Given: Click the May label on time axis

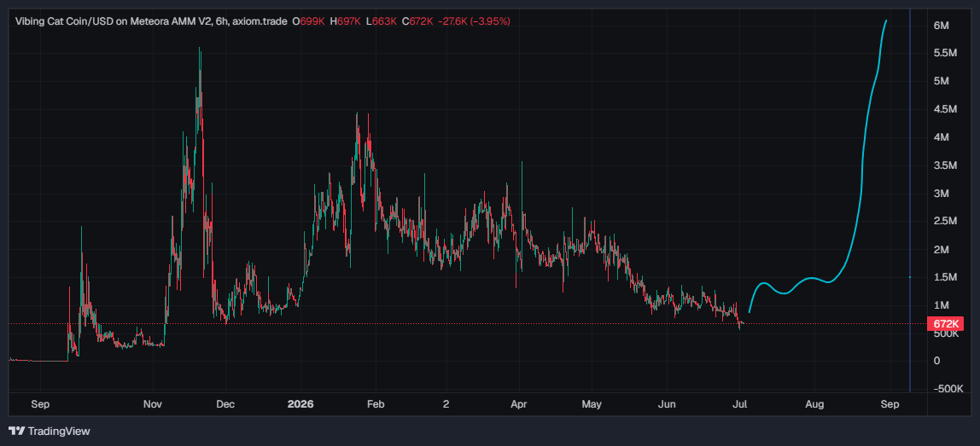Looking at the screenshot, I should 592,404.
